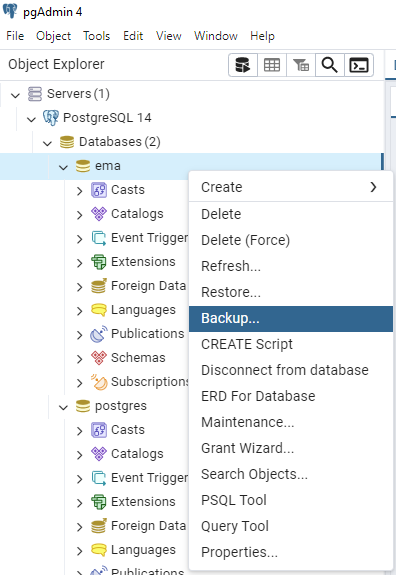Expand the Create submenu arrow
Screen dimensions: 396x575
point(373,187)
